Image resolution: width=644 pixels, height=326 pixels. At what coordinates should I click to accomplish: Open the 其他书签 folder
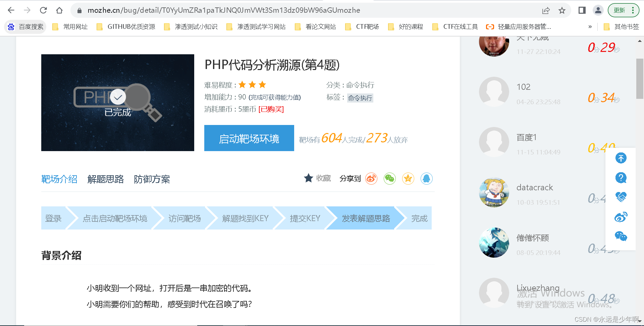(621, 27)
